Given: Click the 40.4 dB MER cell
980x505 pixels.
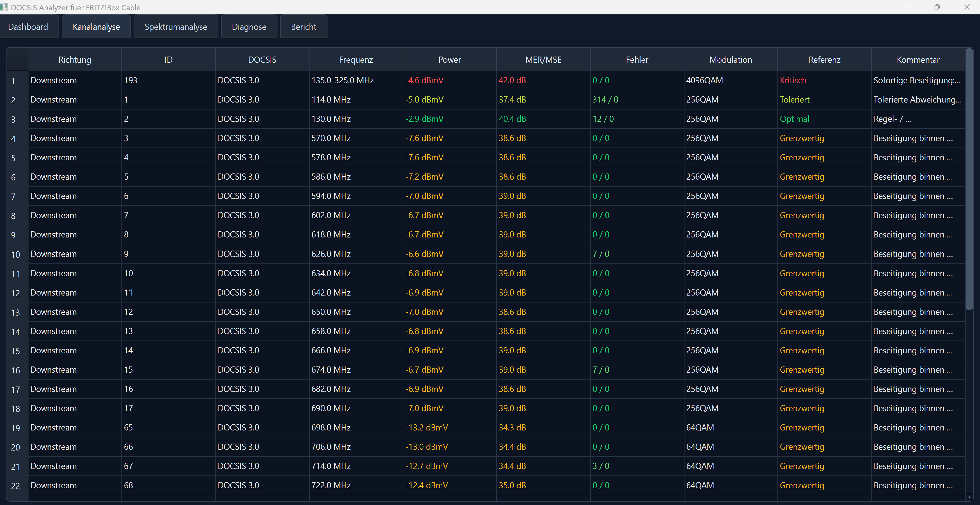Looking at the screenshot, I should (x=543, y=119).
